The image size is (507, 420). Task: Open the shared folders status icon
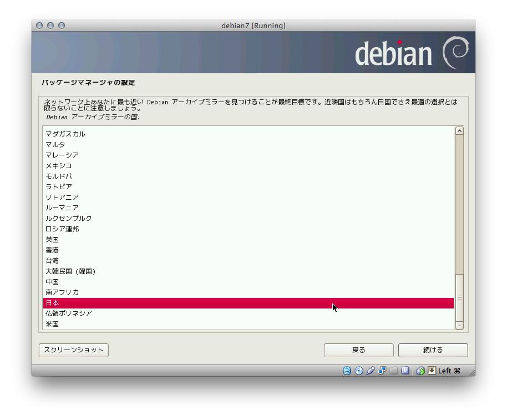[x=393, y=371]
